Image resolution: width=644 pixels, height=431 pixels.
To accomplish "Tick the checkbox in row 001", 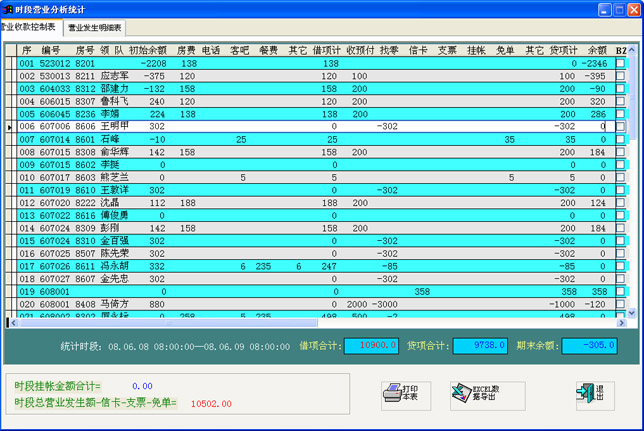I will (x=620, y=63).
